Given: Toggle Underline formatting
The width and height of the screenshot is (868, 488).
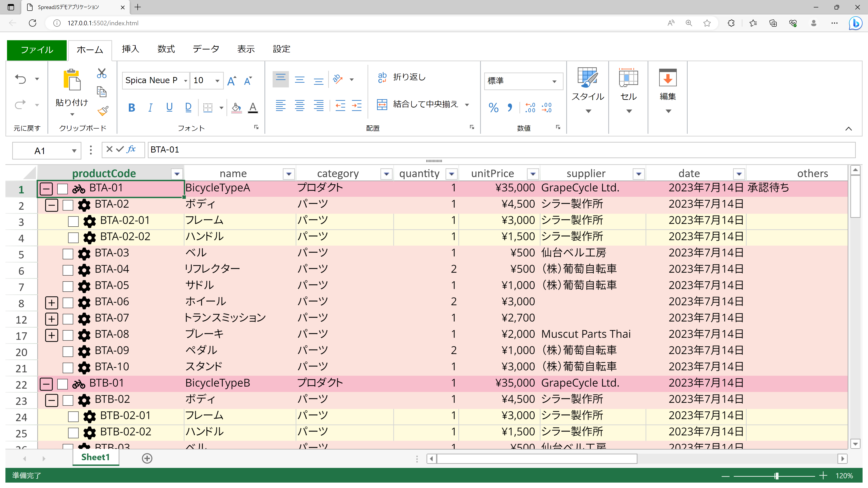Looking at the screenshot, I should click(170, 108).
